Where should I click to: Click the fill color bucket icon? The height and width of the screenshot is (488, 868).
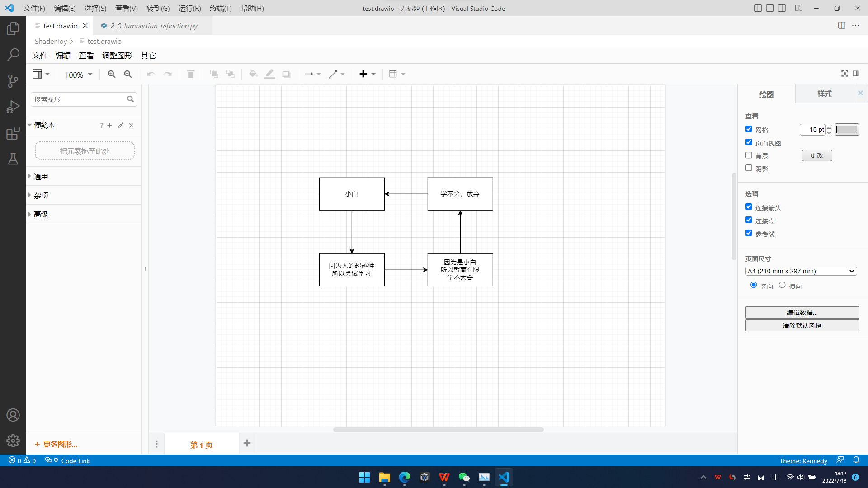coord(253,74)
